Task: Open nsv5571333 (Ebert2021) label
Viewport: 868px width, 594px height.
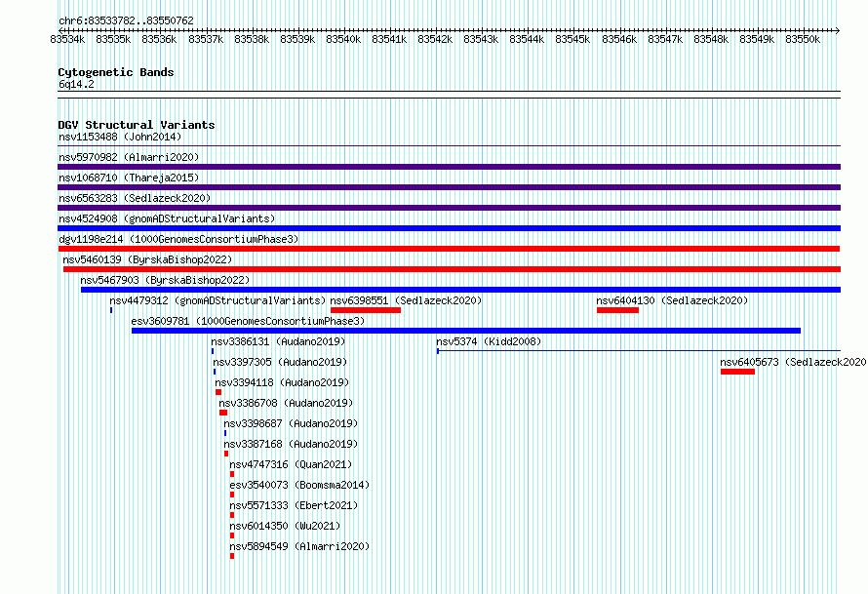Action: (x=294, y=505)
